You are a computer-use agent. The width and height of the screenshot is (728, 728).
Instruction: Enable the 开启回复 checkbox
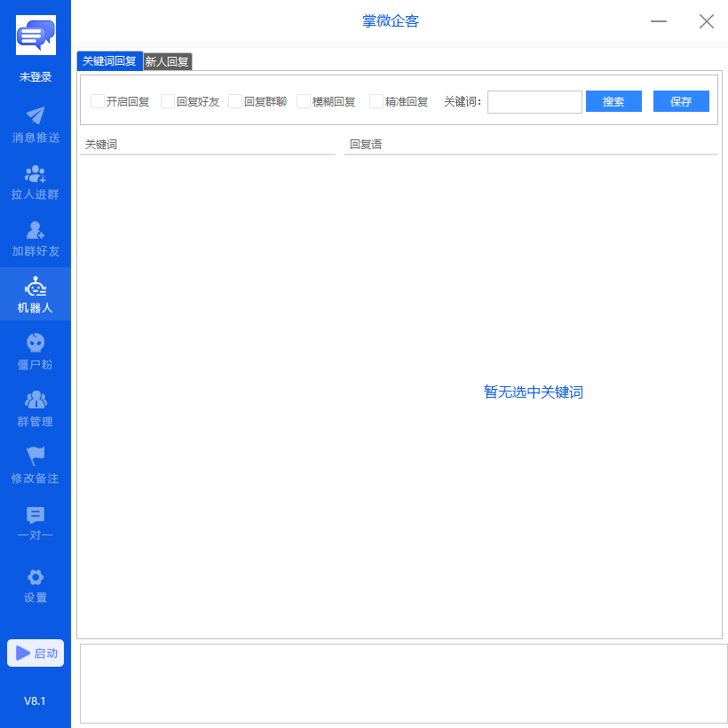tap(98, 101)
